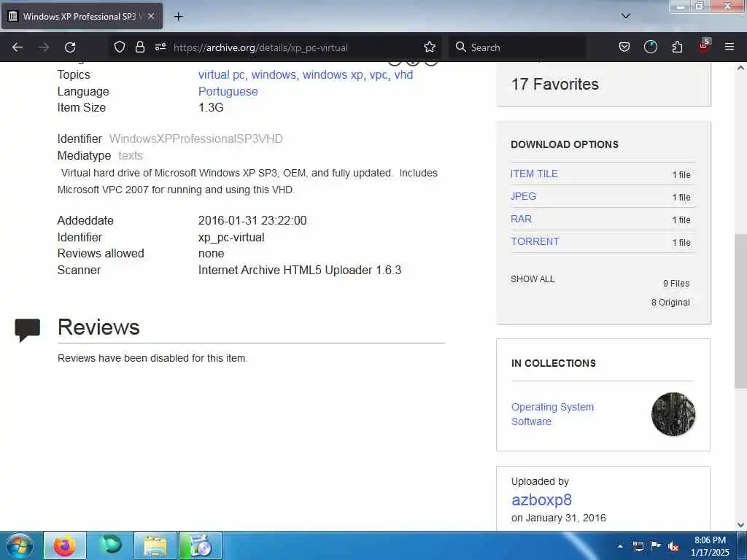Click the Portuguese language link
The image size is (747, 560).
pyautogui.click(x=228, y=91)
